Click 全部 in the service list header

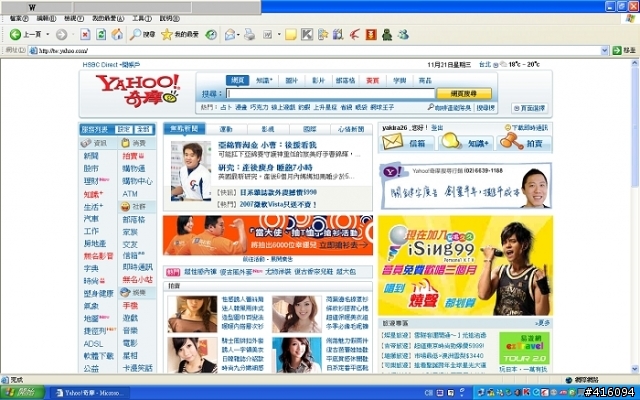(x=144, y=129)
